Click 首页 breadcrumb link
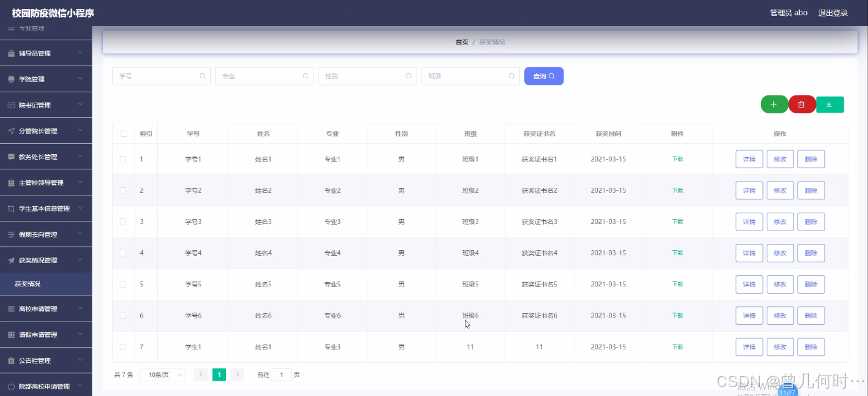This screenshot has width=868, height=396. (462, 42)
